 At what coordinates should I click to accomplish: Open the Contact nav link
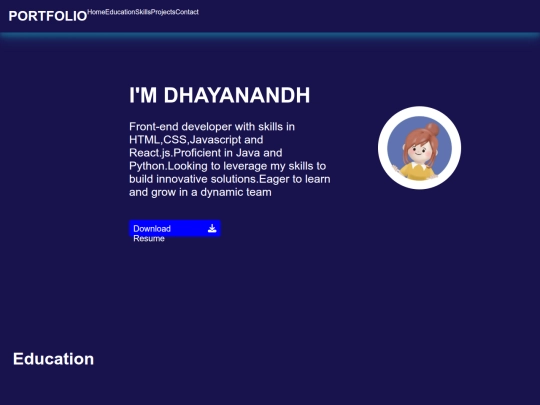click(x=187, y=12)
